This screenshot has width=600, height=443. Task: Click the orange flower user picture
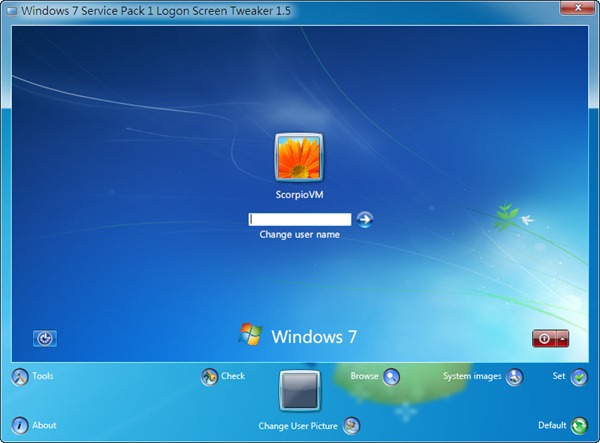[299, 157]
